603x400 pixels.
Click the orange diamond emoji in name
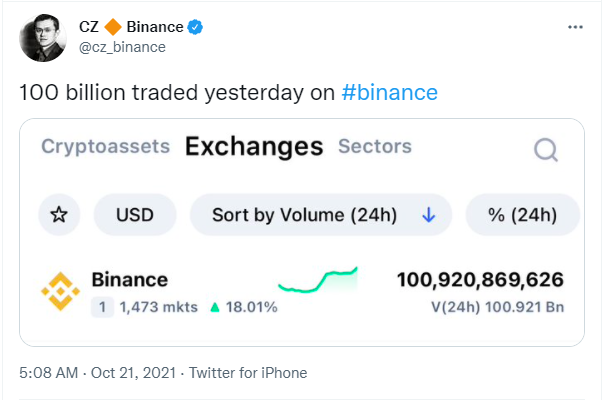pyautogui.click(x=113, y=27)
